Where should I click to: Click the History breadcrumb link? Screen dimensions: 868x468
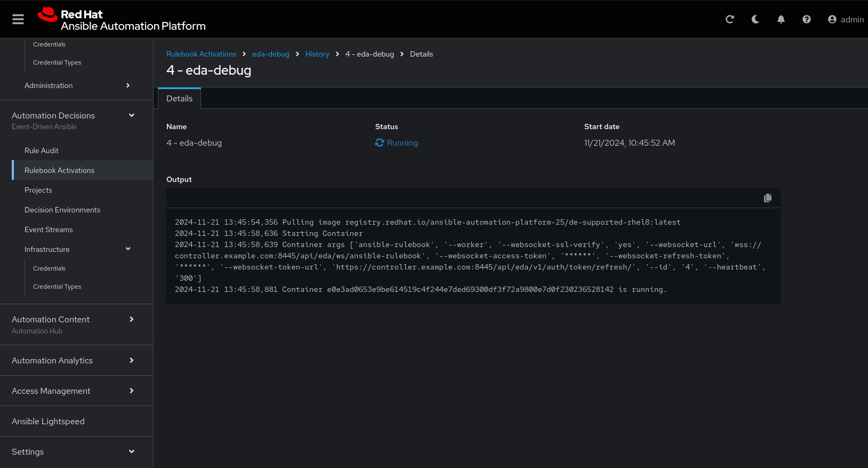317,54
